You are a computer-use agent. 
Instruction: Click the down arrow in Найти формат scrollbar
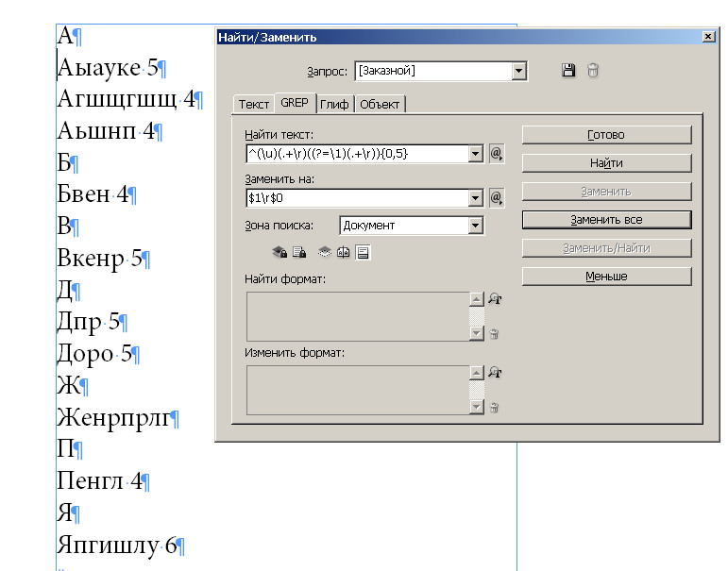476,333
